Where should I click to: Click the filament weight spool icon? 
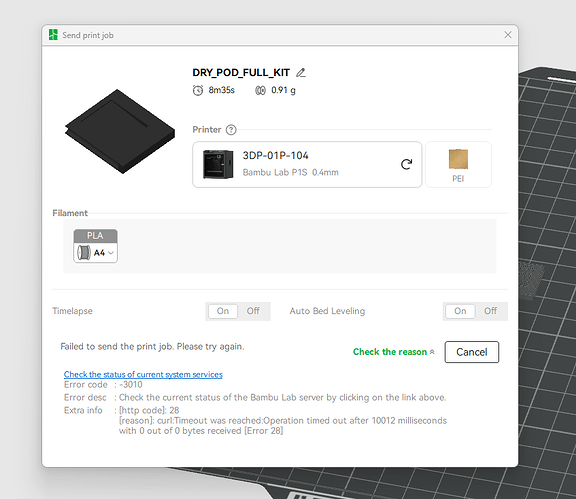[260, 90]
